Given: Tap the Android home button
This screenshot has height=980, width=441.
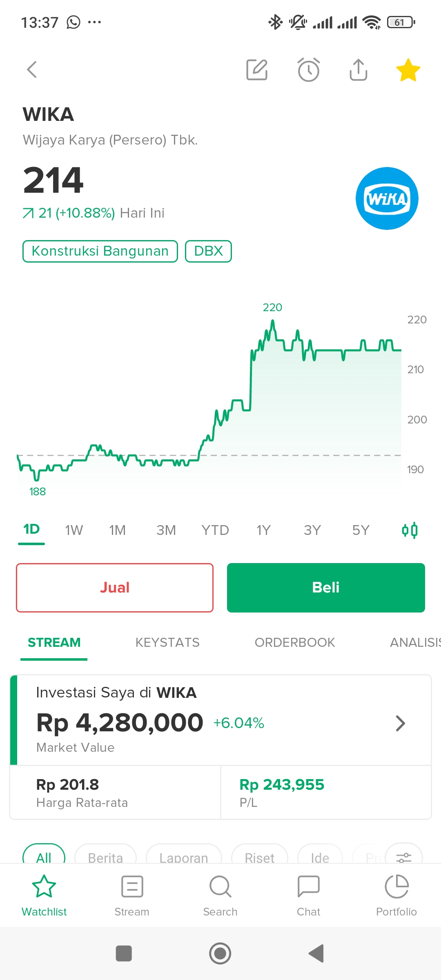Looking at the screenshot, I should 220,953.
